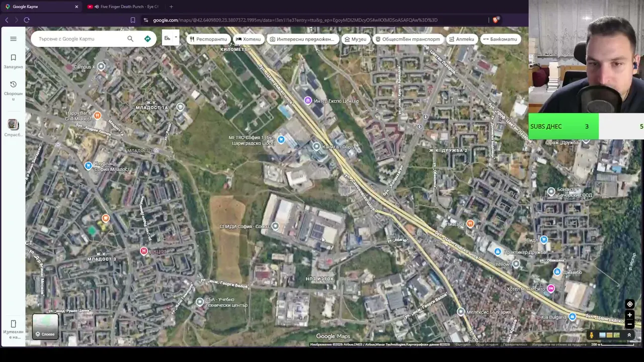Select the Обществен транспорт chip
The width and height of the screenshot is (644, 362).
click(x=408, y=39)
